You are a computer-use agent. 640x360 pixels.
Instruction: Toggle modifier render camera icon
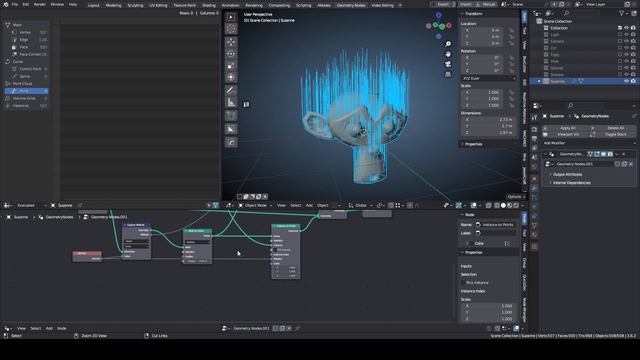610,154
